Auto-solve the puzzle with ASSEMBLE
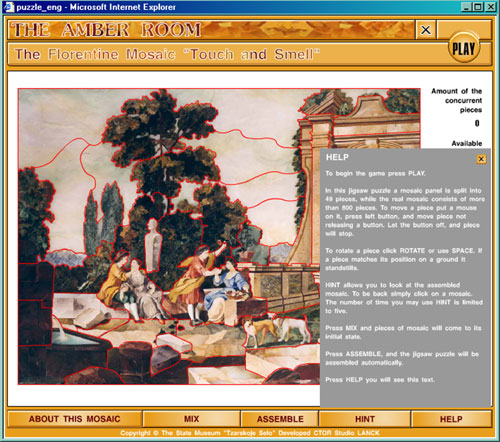500x442 pixels. (x=280, y=419)
